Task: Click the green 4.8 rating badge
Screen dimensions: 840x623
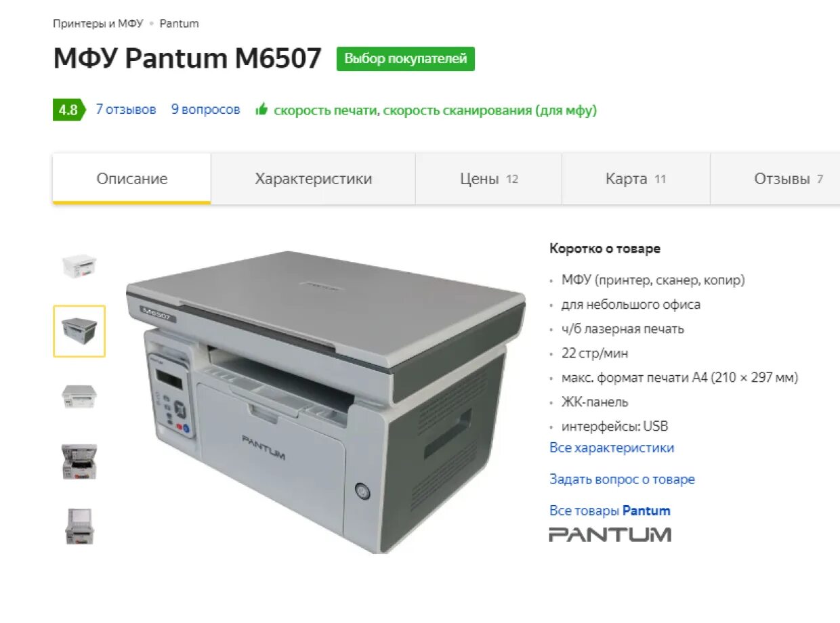Action: [69, 110]
